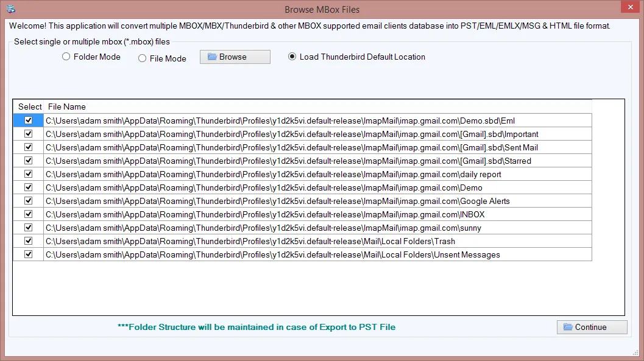
Task: Uncheck the [Gmail].sbd\Starred checkbox
Action: (29, 160)
